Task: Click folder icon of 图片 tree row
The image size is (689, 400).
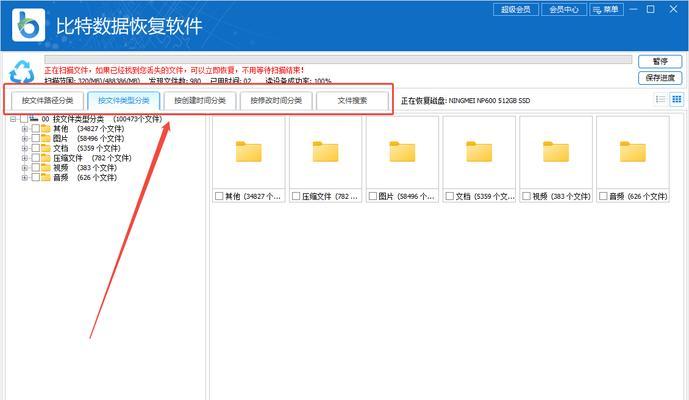Action: [x=46, y=138]
